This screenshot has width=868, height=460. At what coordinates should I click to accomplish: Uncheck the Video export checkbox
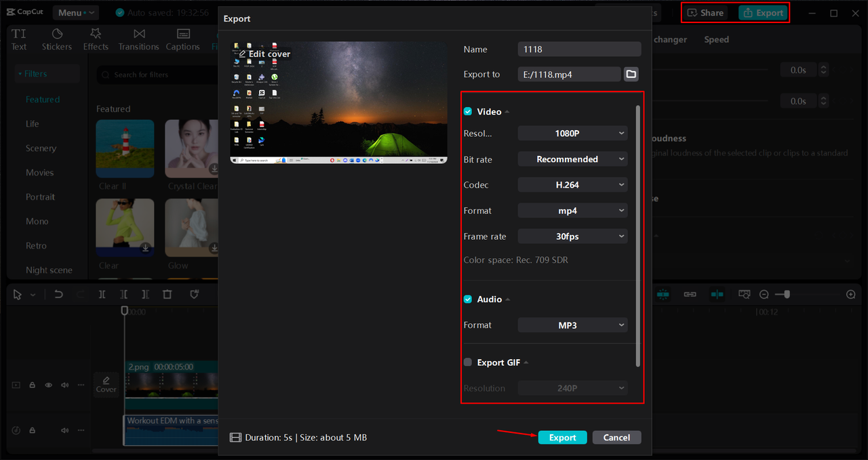click(468, 112)
